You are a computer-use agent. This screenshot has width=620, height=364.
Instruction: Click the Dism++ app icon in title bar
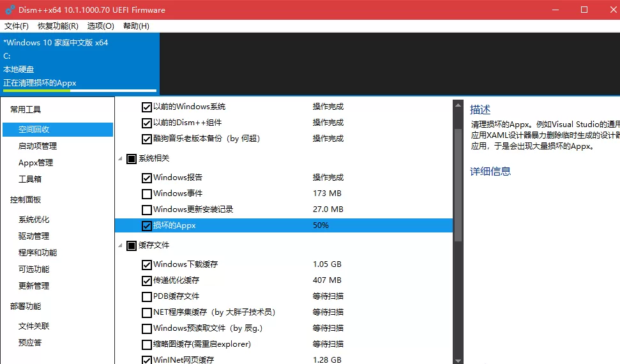[x=10, y=10]
